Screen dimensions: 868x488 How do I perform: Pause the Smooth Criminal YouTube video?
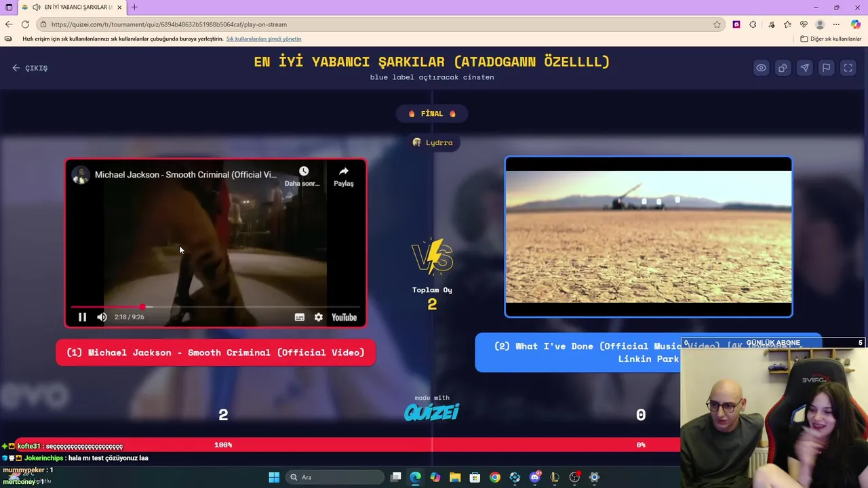pyautogui.click(x=82, y=317)
